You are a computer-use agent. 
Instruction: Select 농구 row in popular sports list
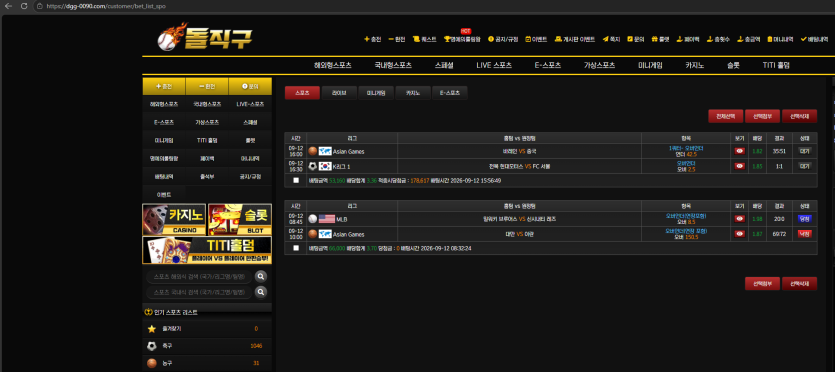[x=207, y=363]
